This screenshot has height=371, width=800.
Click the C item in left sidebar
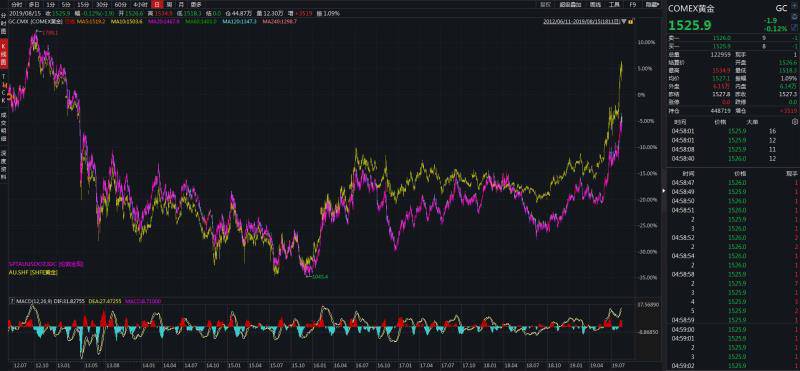pyautogui.click(x=4, y=92)
